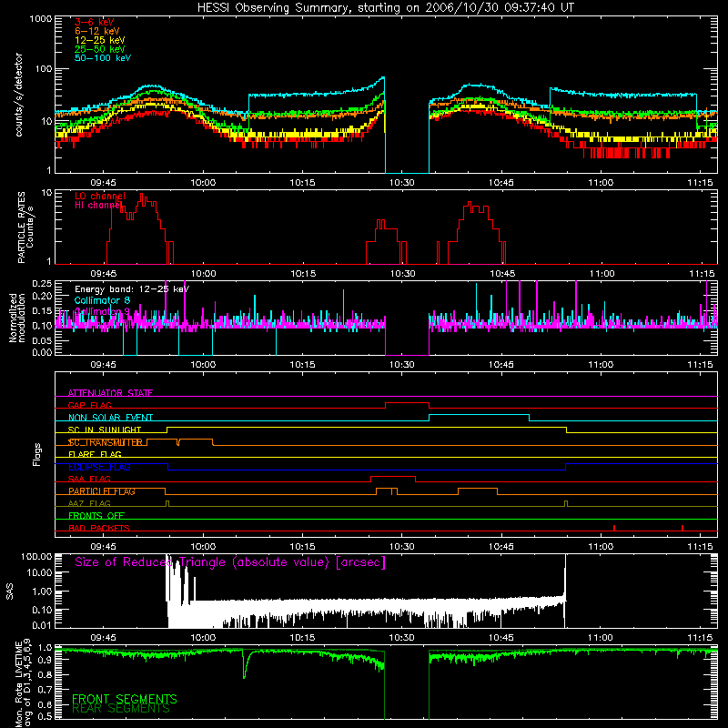The height and width of the screenshot is (728, 728).
Task: Click the 10:30 label under the count-rate panel
Action: [401, 183]
